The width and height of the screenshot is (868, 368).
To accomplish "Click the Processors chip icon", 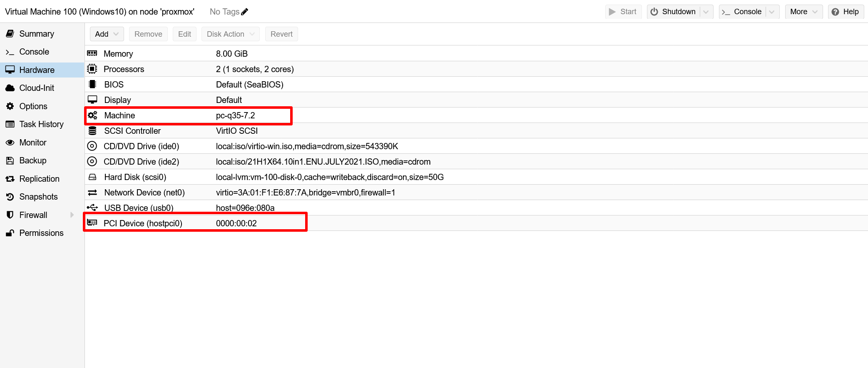I will point(92,69).
